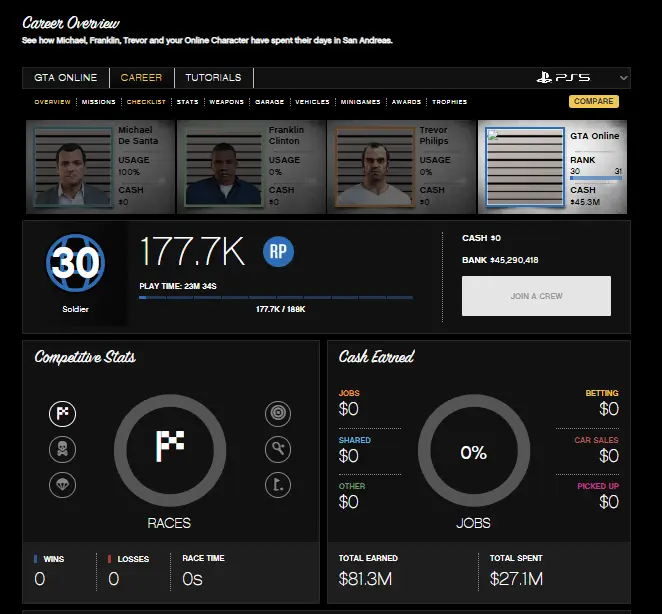Select the Michael De Santa character card
662x614 pixels.
[100, 167]
